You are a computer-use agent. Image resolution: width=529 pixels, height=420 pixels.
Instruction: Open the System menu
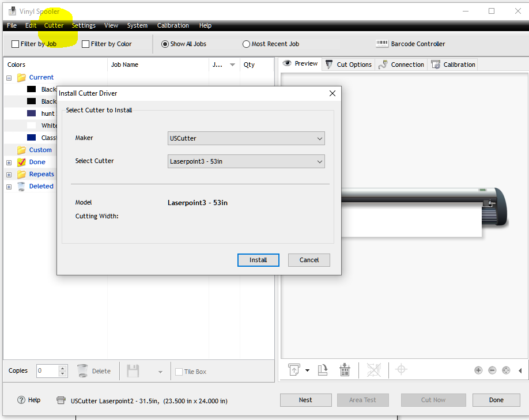pos(137,26)
